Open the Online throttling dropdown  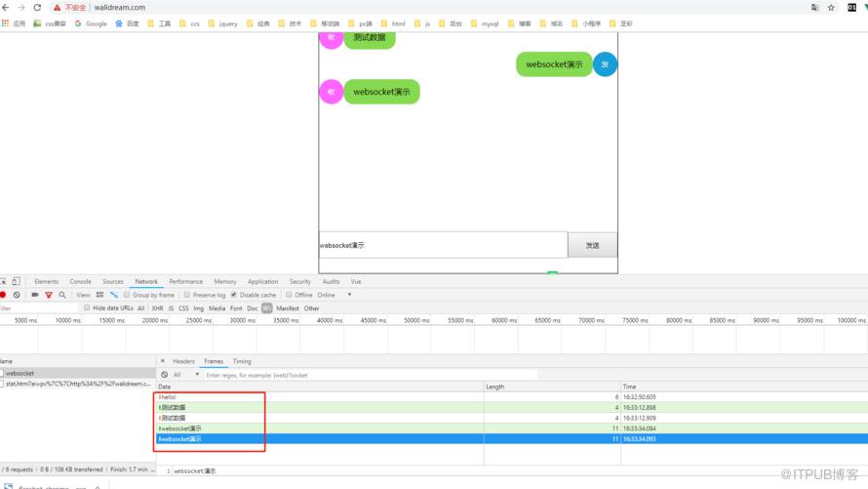point(335,295)
